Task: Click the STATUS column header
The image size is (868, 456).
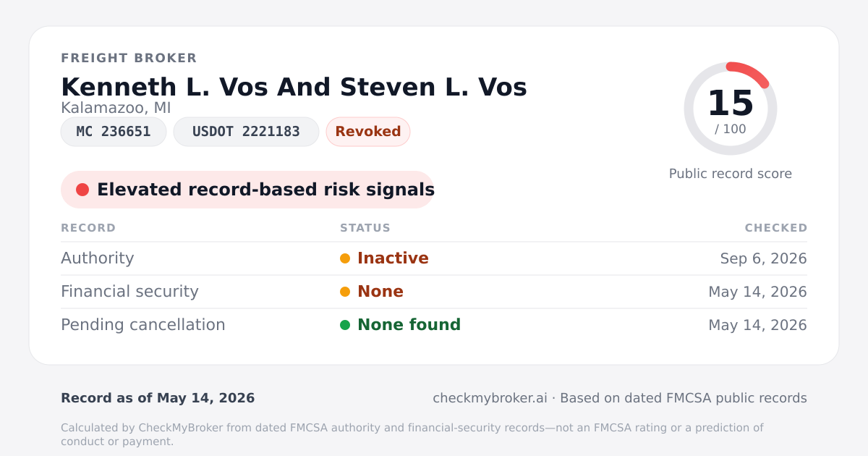Action: coord(365,228)
